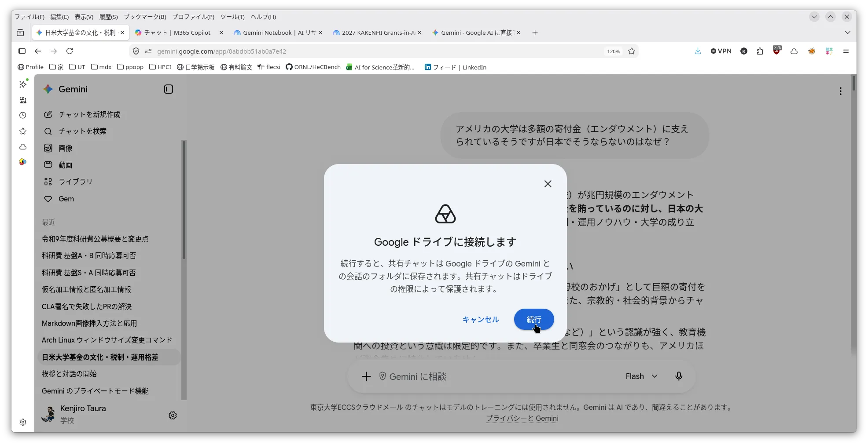Switch to Gemini - Google AI tab
This screenshot has width=868, height=445.
(x=475, y=33)
